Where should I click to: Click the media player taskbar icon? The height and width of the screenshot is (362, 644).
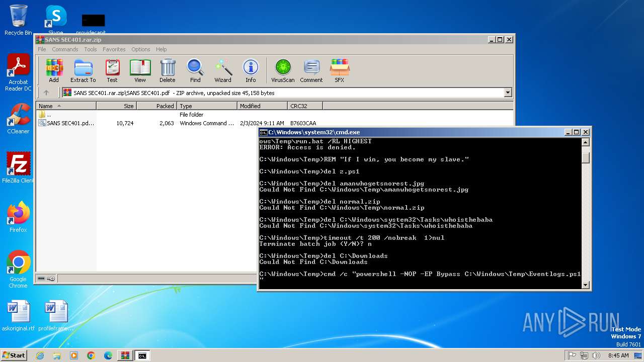tap(74, 355)
